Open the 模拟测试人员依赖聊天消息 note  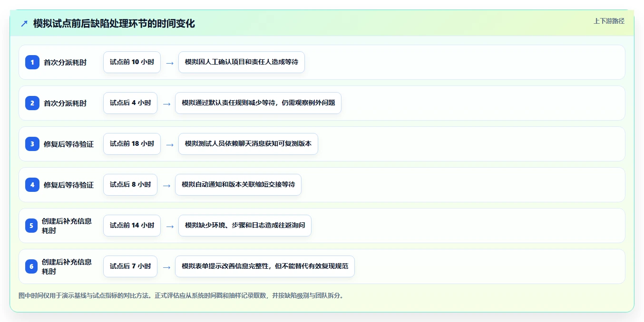point(248,144)
